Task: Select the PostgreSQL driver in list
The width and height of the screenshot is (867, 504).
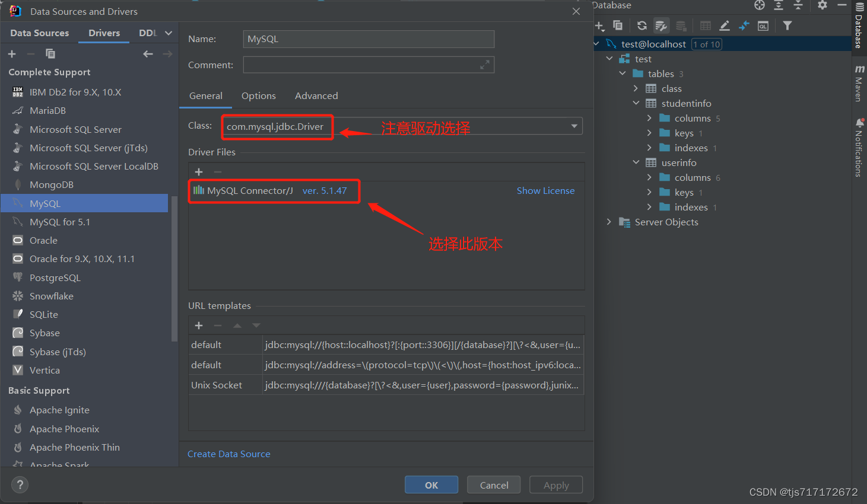Action: click(84, 277)
